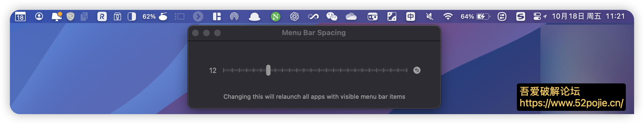Open the ChatGPT menu bar icon
This screenshot has height=124, width=644.
click(x=294, y=17)
